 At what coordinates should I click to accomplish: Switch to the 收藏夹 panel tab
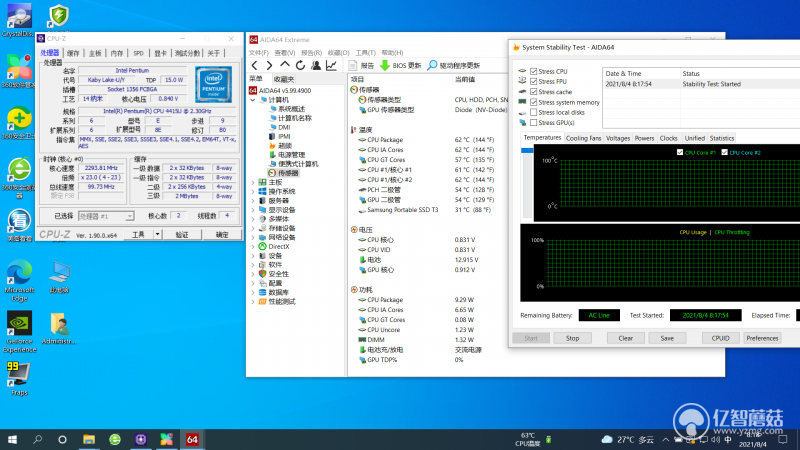(284, 79)
